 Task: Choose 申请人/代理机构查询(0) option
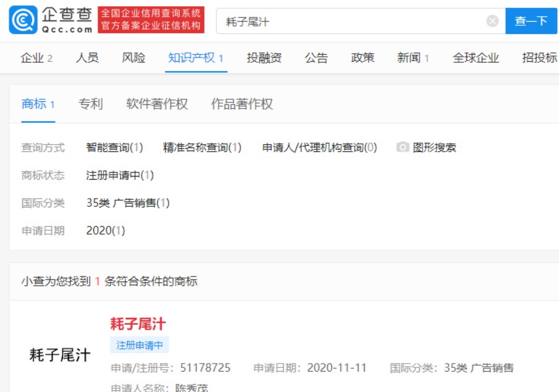tap(319, 147)
